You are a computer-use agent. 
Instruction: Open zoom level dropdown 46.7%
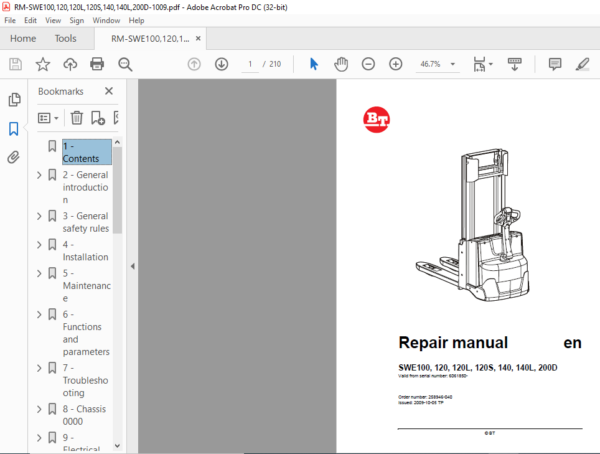pos(453,64)
